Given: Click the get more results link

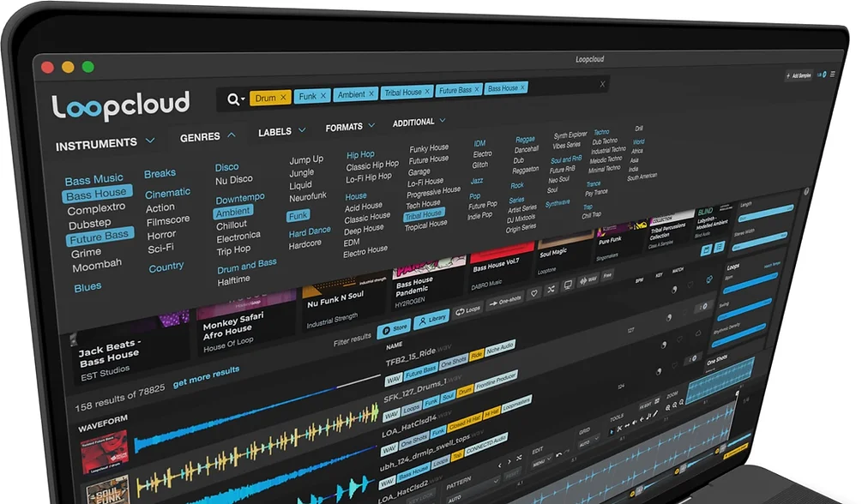Looking at the screenshot, I should tap(207, 377).
